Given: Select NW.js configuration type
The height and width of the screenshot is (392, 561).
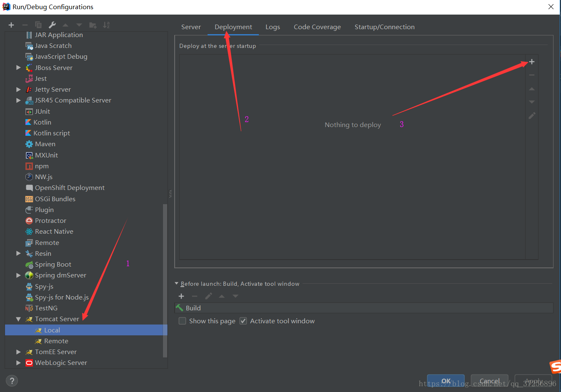Looking at the screenshot, I should pos(43,177).
